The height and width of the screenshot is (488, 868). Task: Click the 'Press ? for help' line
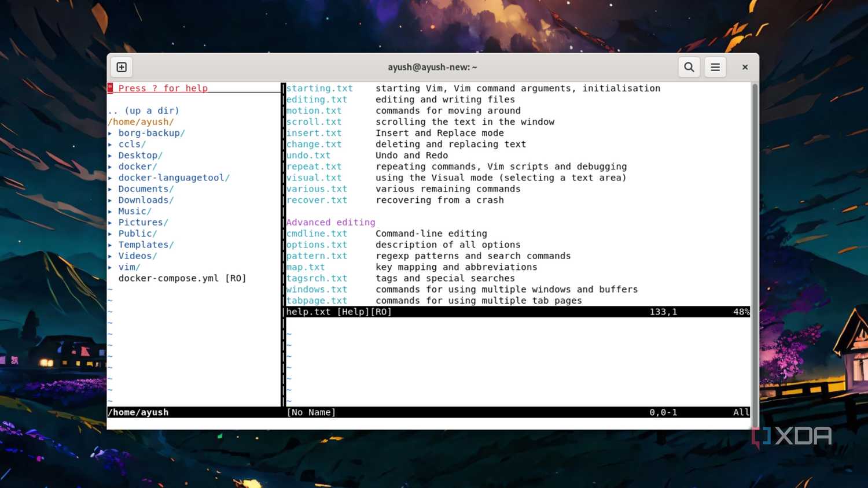pyautogui.click(x=163, y=88)
